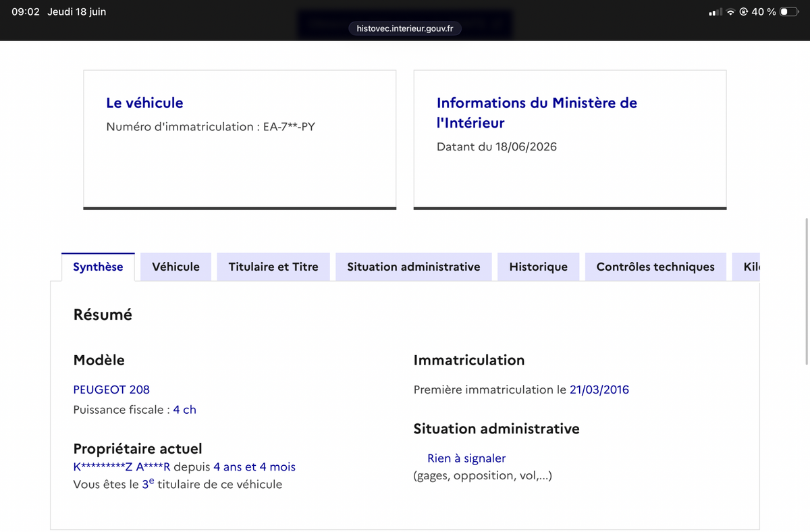Click the "4 ans et 4 mois" duration
This screenshot has height=532, width=810.
pyautogui.click(x=254, y=467)
